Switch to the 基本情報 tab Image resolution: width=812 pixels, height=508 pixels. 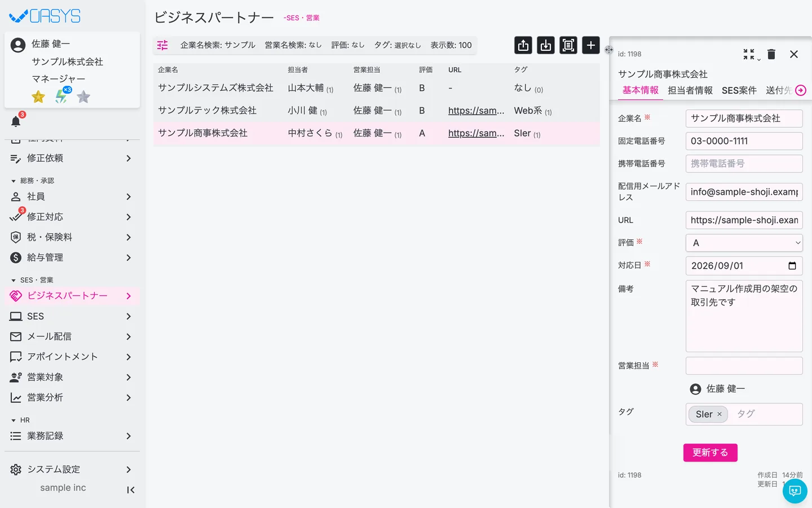(x=641, y=90)
